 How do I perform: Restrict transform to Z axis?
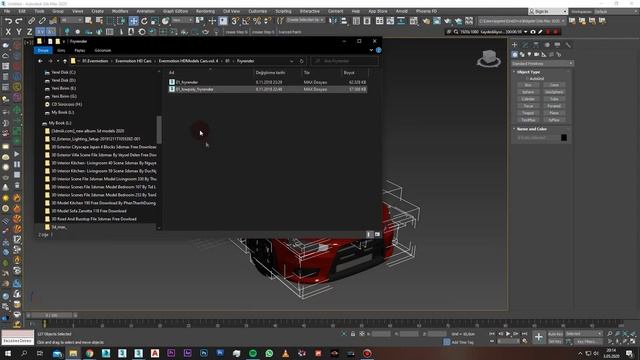(29, 32)
